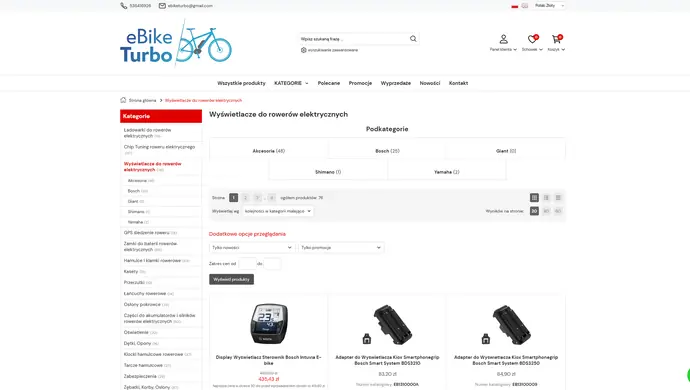Click the minimum price range field
The width and height of the screenshot is (690, 390).
point(247,264)
